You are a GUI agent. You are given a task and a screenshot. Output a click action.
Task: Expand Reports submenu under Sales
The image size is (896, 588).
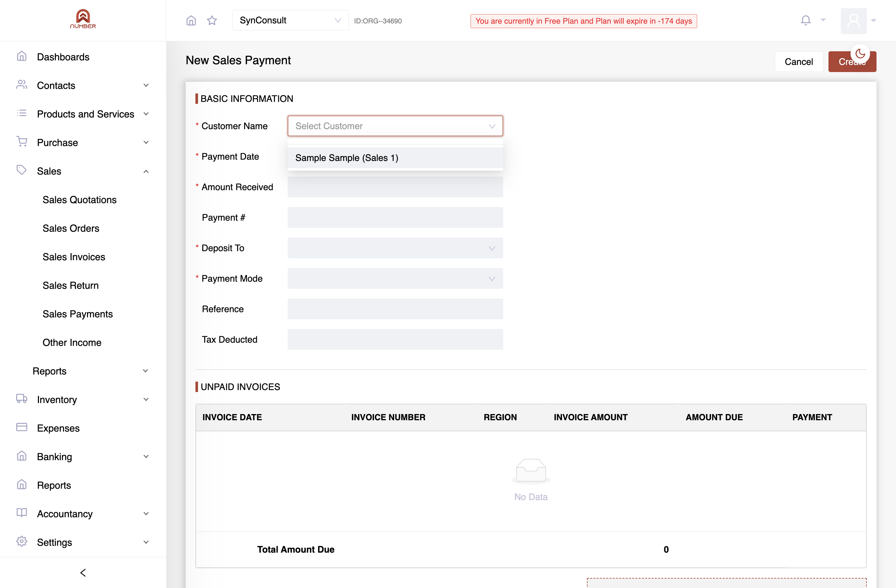(145, 371)
